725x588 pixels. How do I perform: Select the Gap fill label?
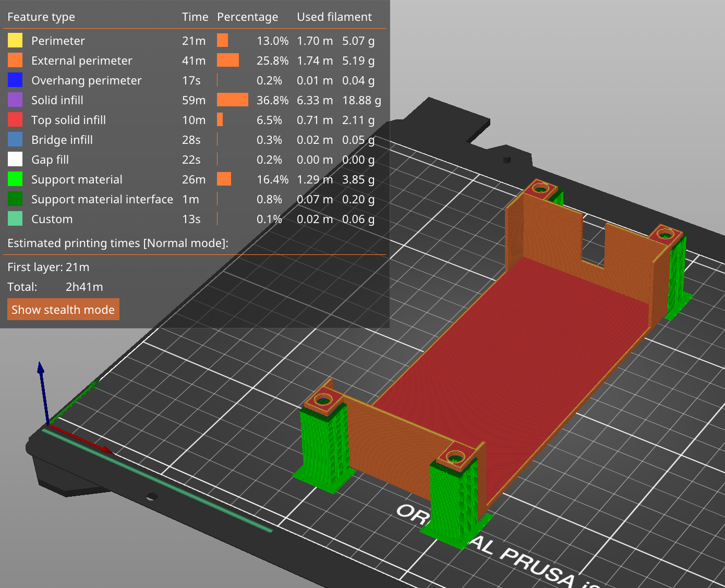tap(50, 160)
